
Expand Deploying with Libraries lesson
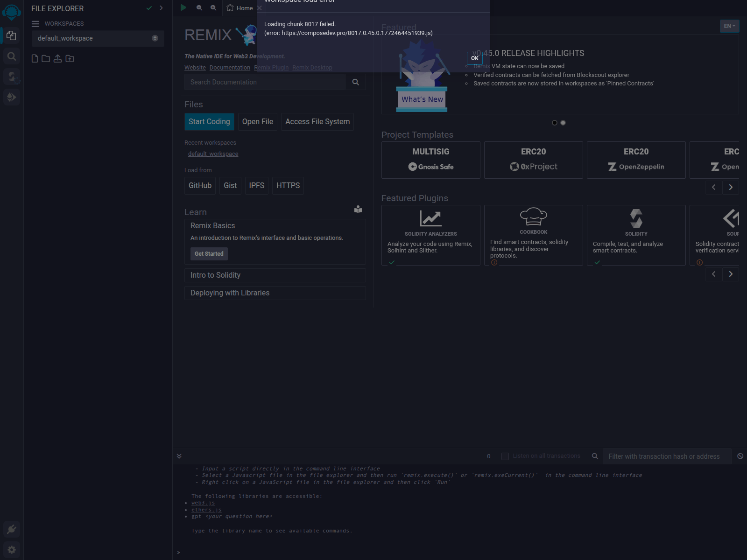pos(275,293)
